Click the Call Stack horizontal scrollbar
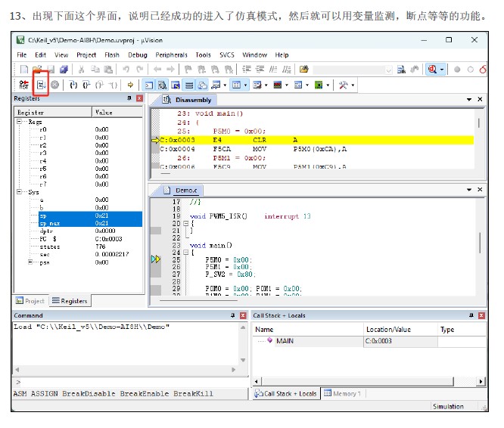This screenshot has width=504, height=428. click(x=369, y=381)
